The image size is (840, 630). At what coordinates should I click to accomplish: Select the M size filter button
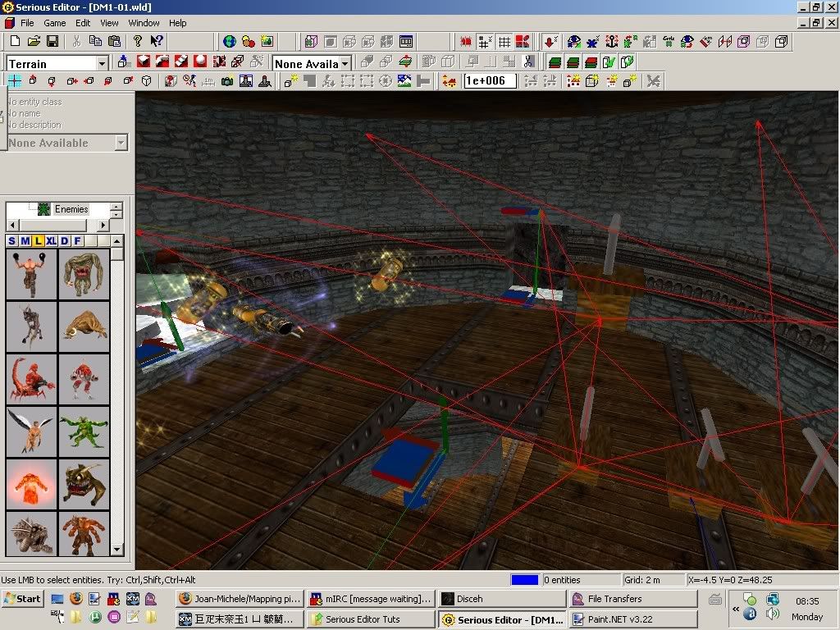(x=25, y=240)
